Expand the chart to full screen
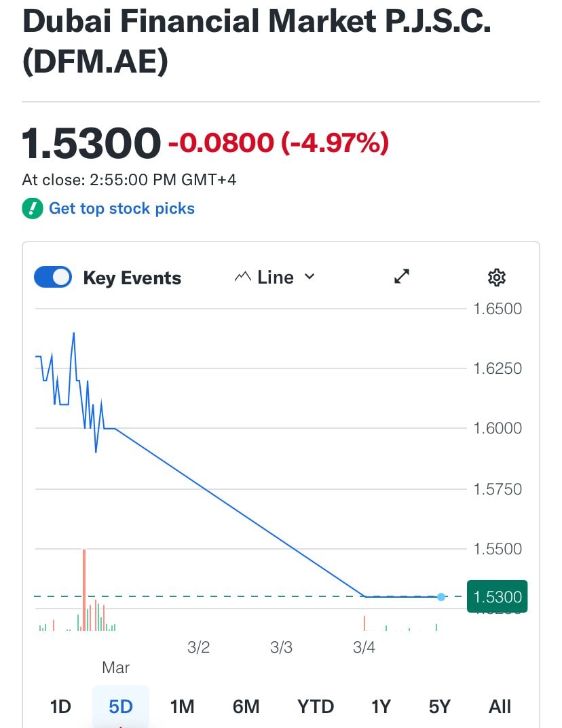This screenshot has width=562, height=728. coord(402,277)
